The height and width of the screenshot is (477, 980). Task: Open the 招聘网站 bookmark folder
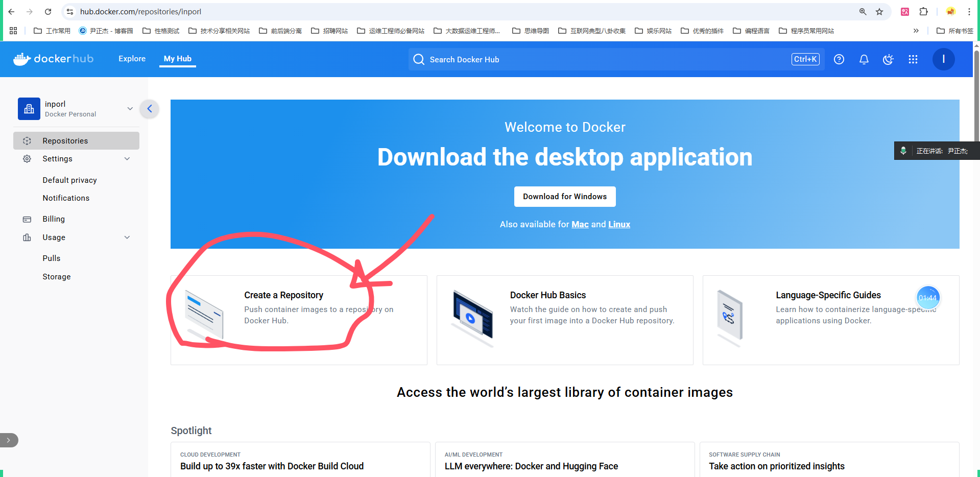329,31
